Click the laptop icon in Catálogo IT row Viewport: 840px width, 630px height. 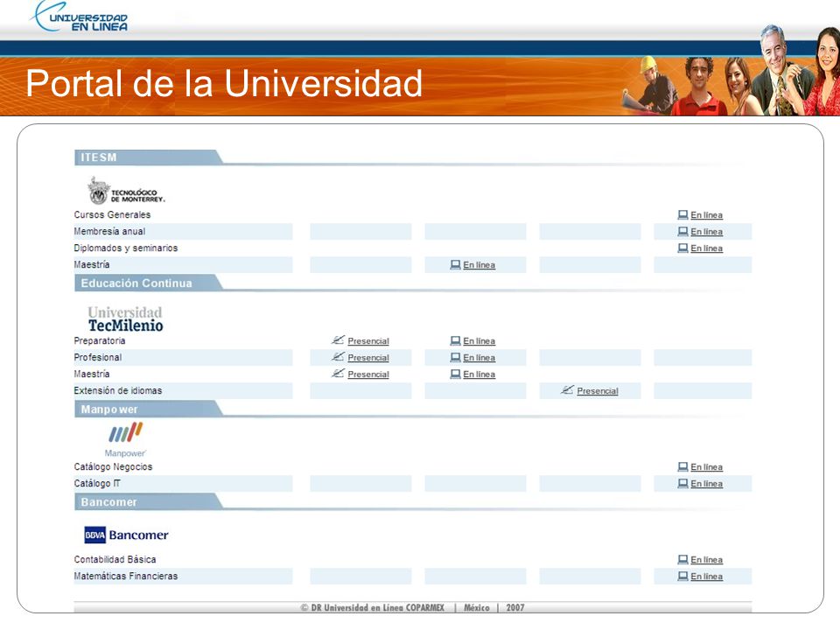[x=682, y=483]
